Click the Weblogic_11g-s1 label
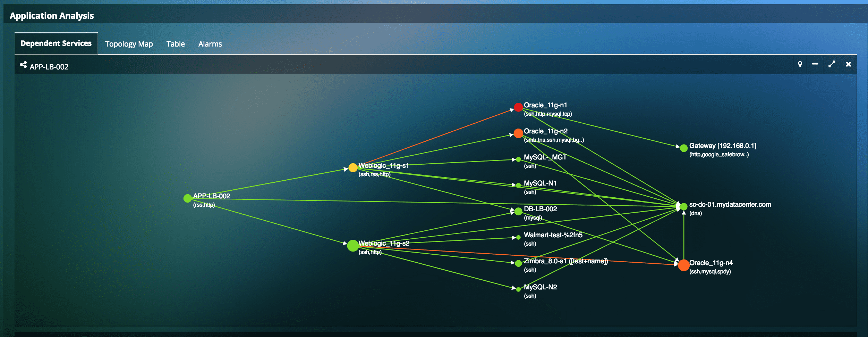 point(383,166)
